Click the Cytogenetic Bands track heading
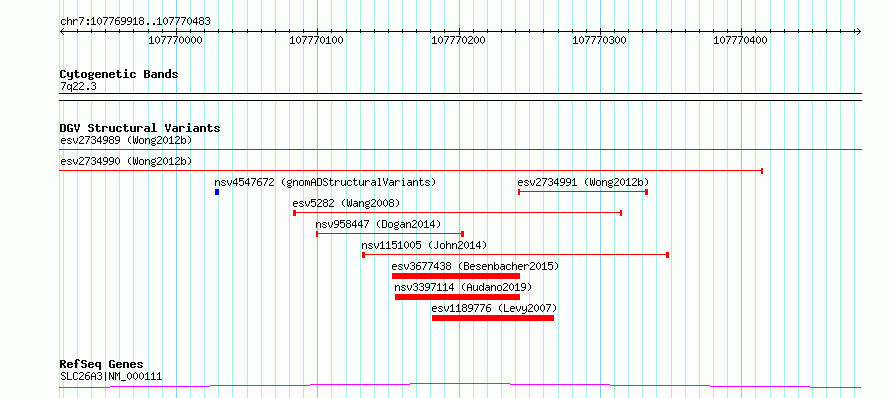890x398 pixels. tap(119, 74)
